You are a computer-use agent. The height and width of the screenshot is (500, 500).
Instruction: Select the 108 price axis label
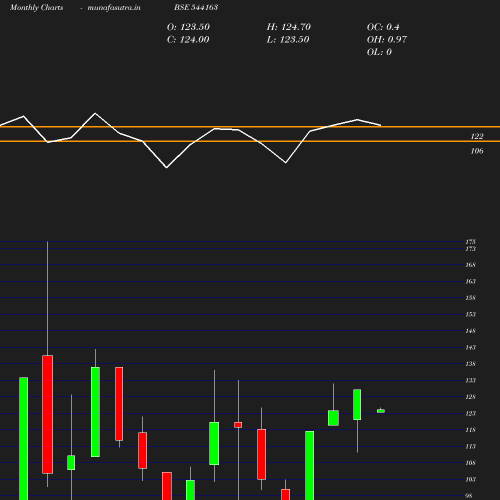pyautogui.click(x=471, y=463)
